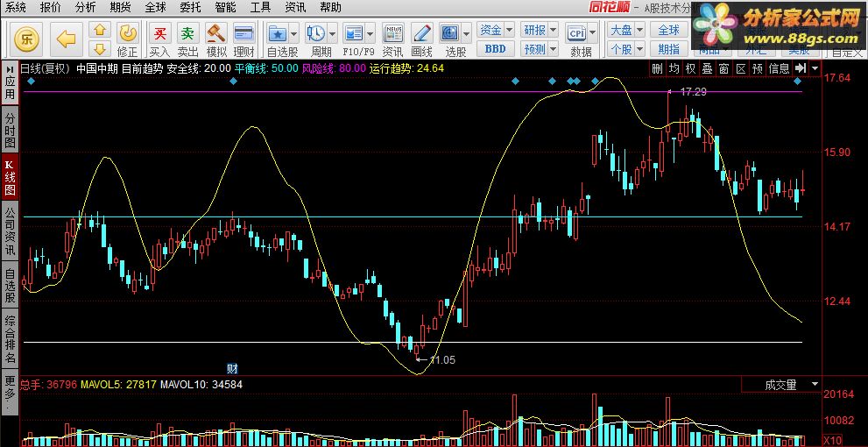The height and width of the screenshot is (447, 868).
Task: Open the 帮助 menu
Action: coord(330,7)
